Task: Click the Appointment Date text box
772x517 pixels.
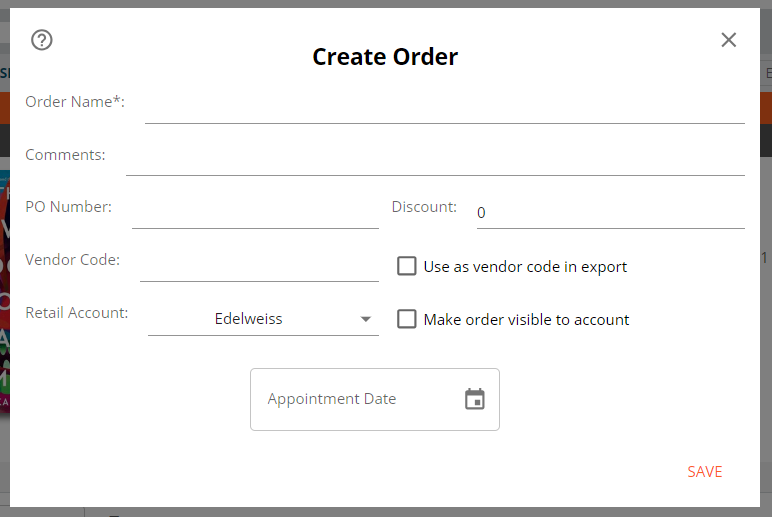Action: [x=375, y=399]
